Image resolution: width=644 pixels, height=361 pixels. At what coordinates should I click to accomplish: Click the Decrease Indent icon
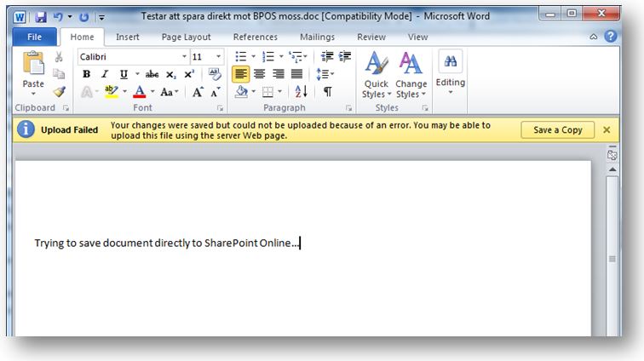coord(327,56)
